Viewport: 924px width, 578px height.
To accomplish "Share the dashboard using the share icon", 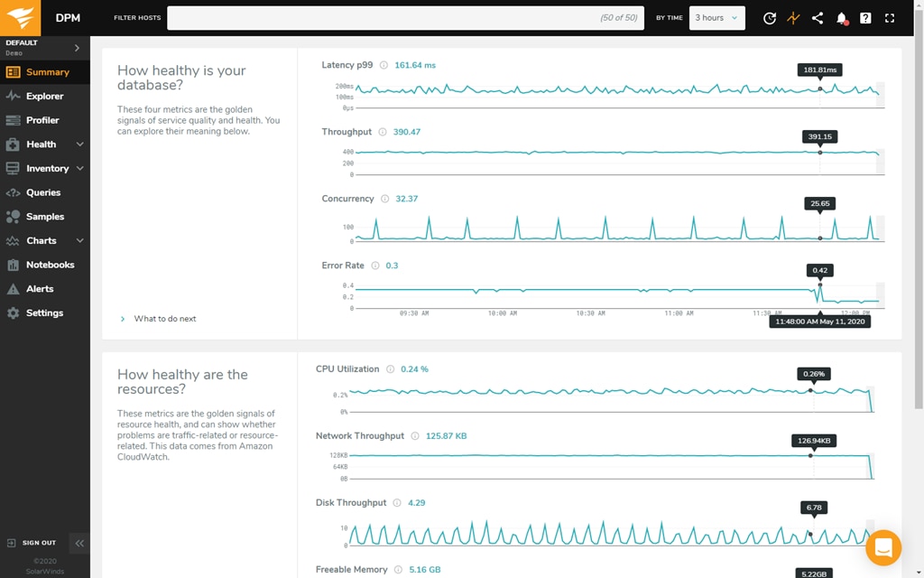I will pos(817,17).
